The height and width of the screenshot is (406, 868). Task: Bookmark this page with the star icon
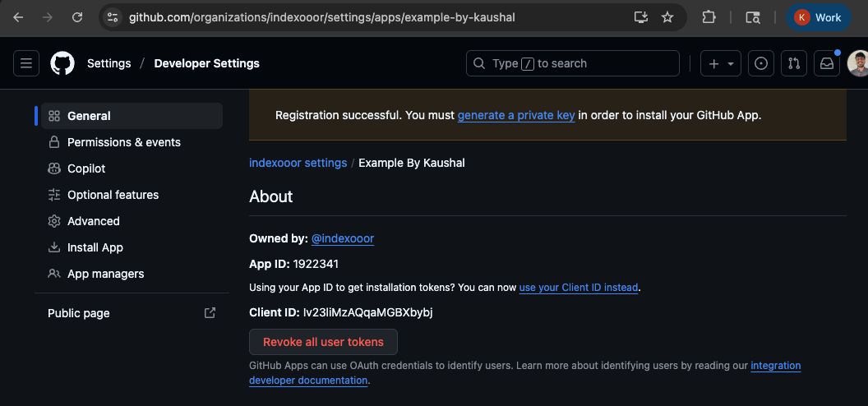click(x=667, y=17)
